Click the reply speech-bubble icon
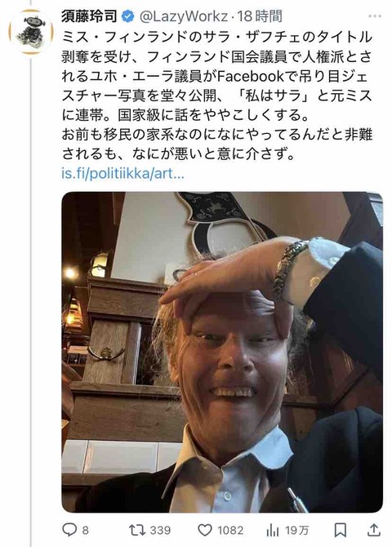392x547 pixels. tap(69, 530)
